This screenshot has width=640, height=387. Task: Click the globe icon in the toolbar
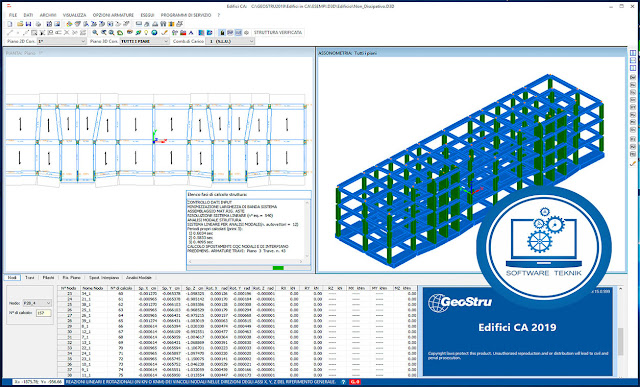coord(154,33)
